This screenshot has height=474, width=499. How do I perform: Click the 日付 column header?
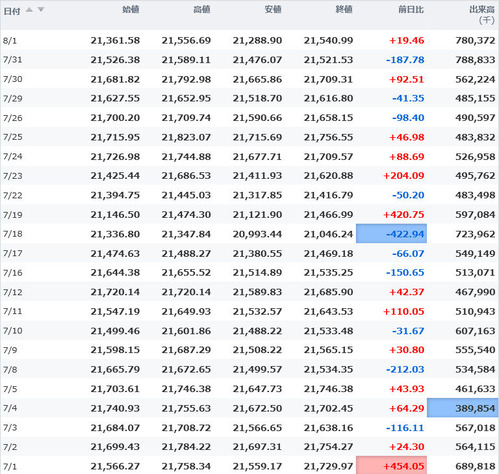coord(12,11)
